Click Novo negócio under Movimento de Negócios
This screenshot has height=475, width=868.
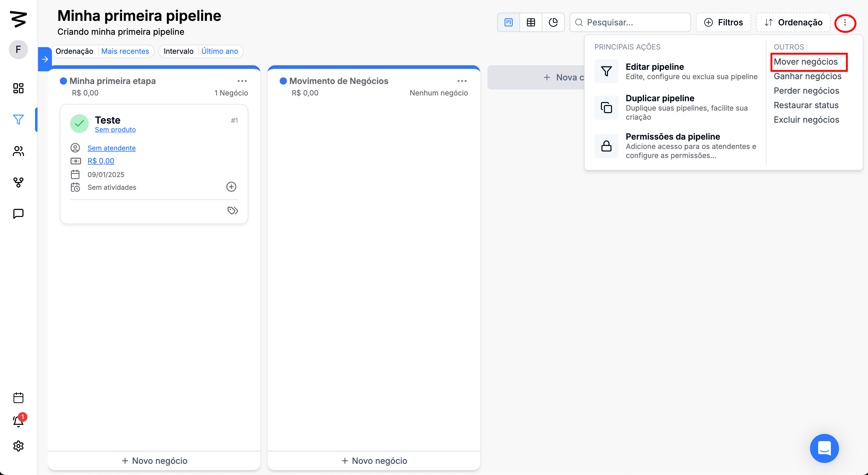click(x=374, y=460)
